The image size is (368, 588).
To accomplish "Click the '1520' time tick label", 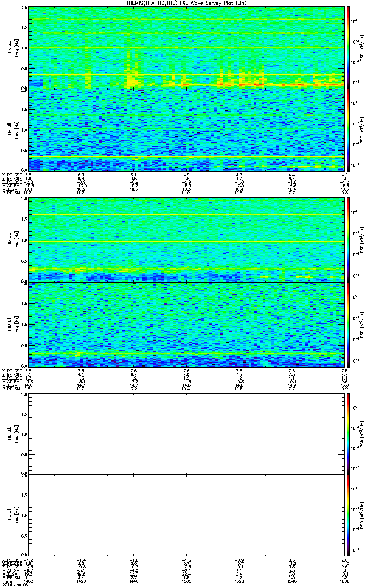I will [x=239, y=581].
